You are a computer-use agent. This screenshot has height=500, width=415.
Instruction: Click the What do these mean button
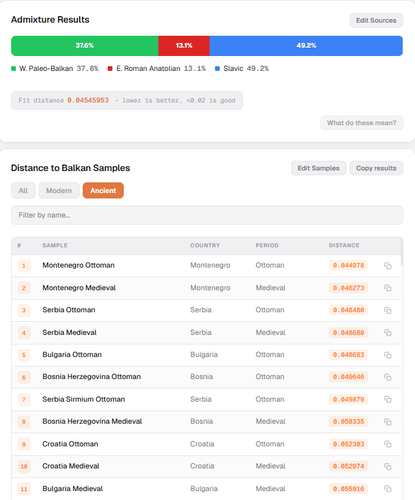362,123
